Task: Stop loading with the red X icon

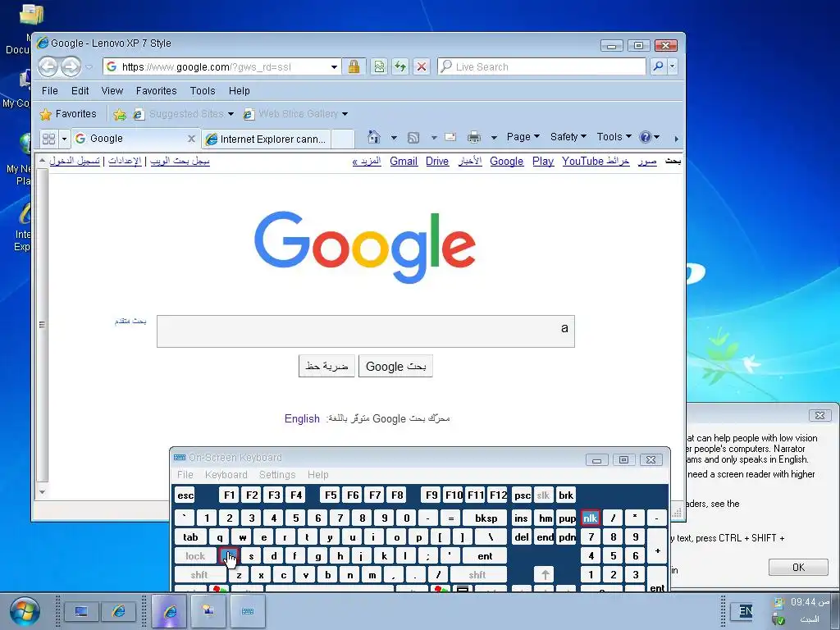Action: pos(422,66)
